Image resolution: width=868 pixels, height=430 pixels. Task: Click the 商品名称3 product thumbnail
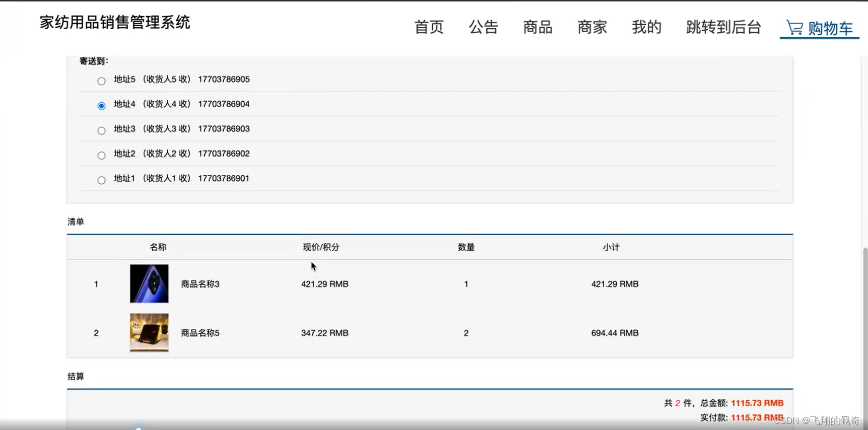pos(149,283)
